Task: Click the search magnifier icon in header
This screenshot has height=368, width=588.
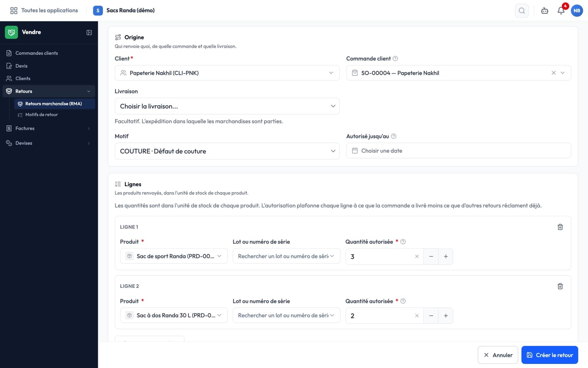Action: click(x=521, y=11)
